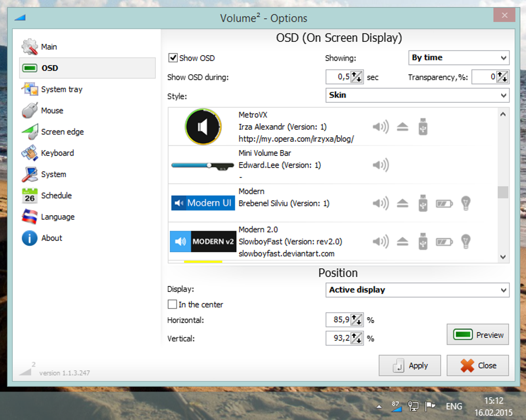Click the skin list scroll up arrow

(503, 114)
